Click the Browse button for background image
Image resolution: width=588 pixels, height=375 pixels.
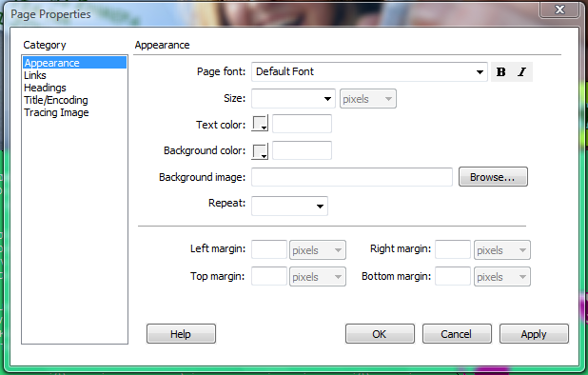493,177
